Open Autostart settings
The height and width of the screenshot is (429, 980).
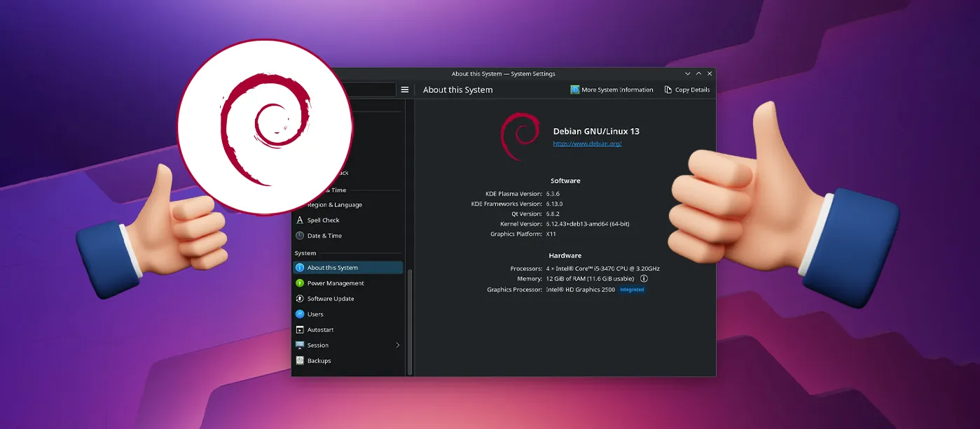pyautogui.click(x=321, y=329)
